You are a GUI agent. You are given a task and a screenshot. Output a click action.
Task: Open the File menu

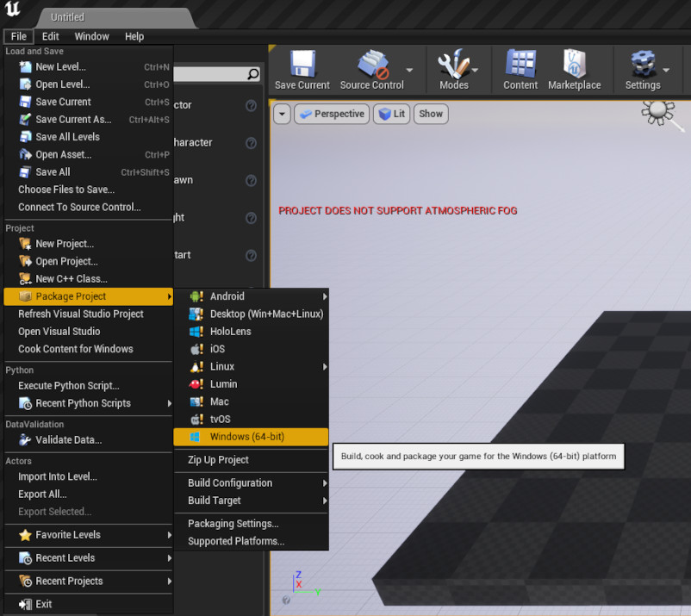pos(18,36)
